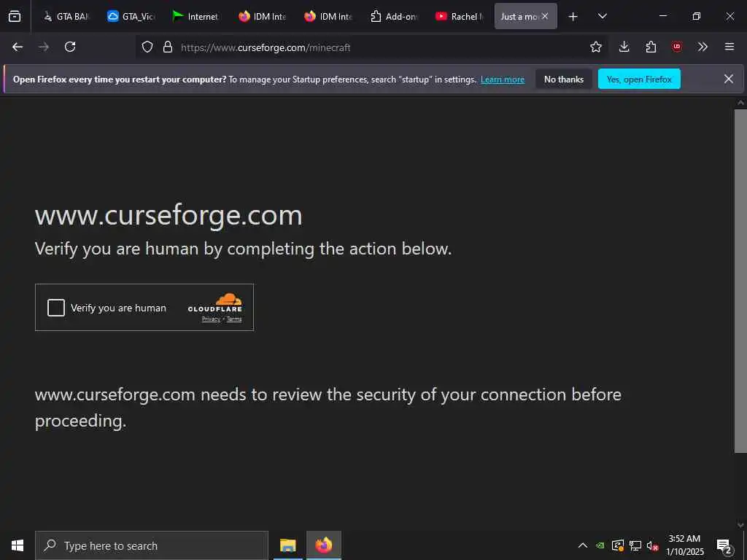Click the taskbar search box

pos(152,545)
